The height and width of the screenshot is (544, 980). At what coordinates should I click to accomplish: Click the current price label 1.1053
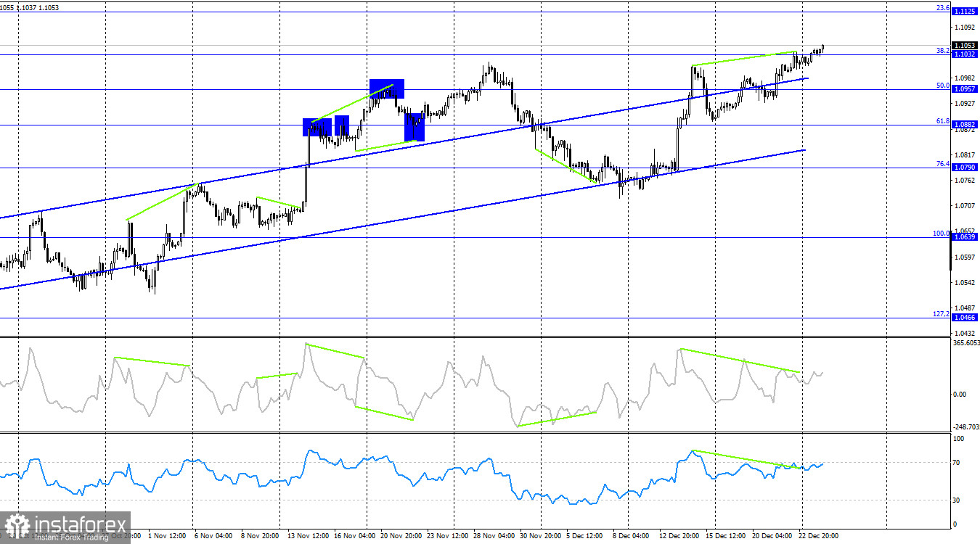click(x=965, y=45)
